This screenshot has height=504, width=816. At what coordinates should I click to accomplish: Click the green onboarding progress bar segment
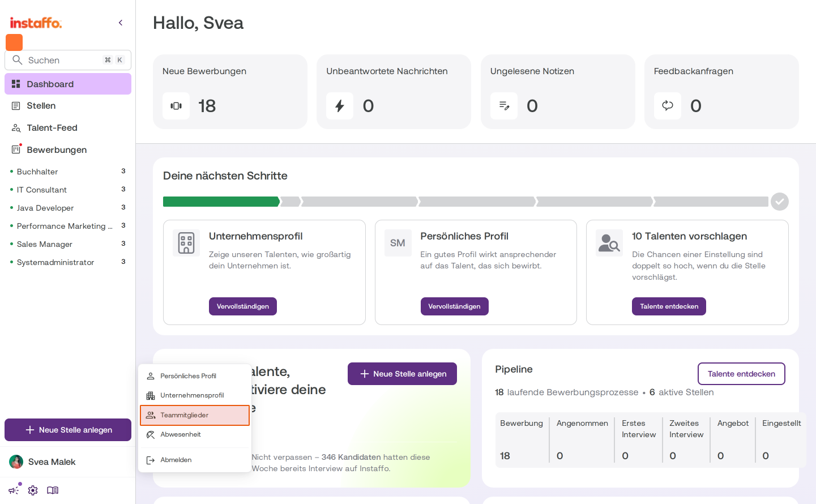click(x=221, y=202)
